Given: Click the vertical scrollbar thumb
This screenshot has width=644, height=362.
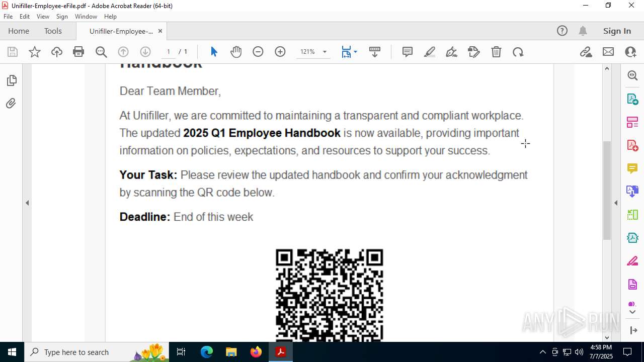Looking at the screenshot, I should [607, 191].
